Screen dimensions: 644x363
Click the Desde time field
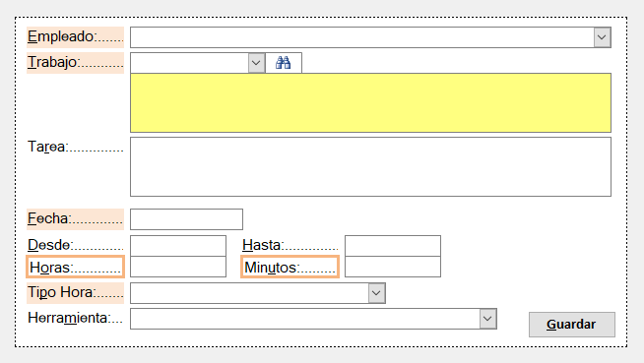click(x=178, y=246)
